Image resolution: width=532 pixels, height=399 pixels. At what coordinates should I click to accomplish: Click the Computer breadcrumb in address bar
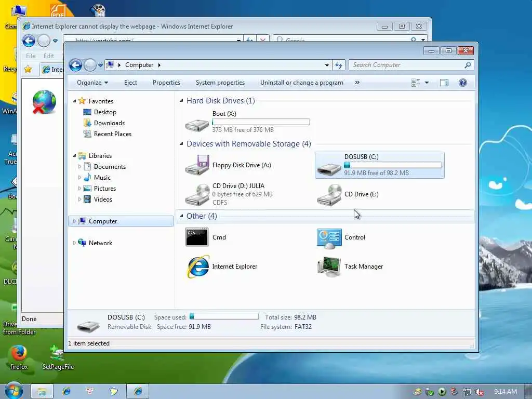pyautogui.click(x=139, y=65)
